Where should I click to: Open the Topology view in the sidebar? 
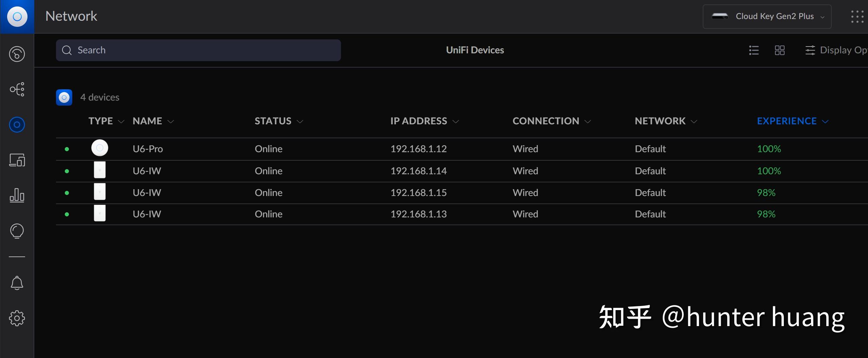coord(17,89)
